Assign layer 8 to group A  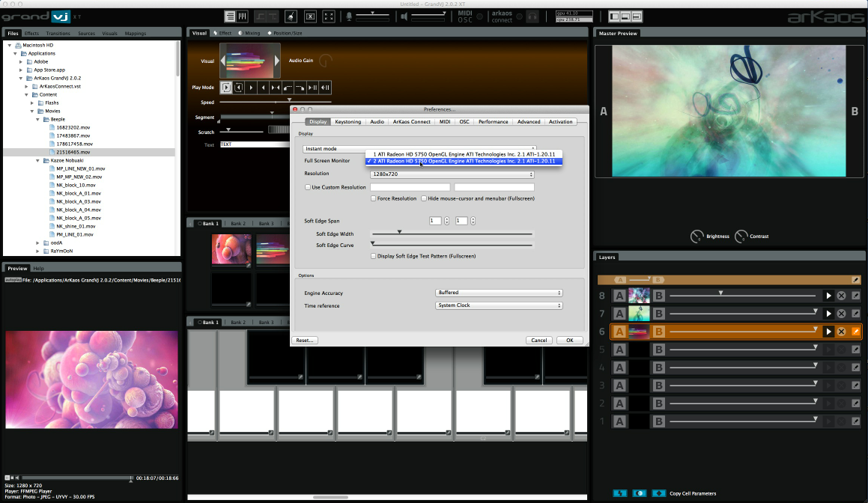(619, 296)
